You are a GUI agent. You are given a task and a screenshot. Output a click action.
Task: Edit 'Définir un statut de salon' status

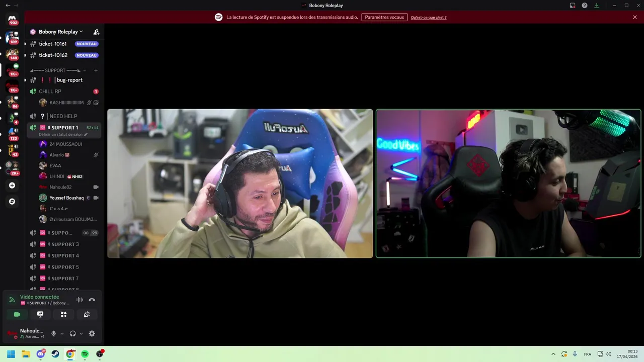[x=63, y=135]
